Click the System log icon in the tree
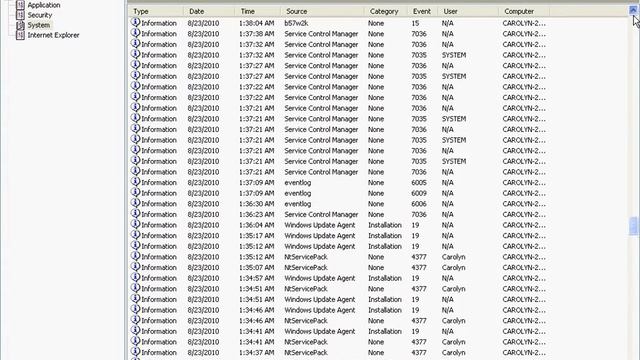Screen dimensions: 640x360 click(x=20, y=25)
